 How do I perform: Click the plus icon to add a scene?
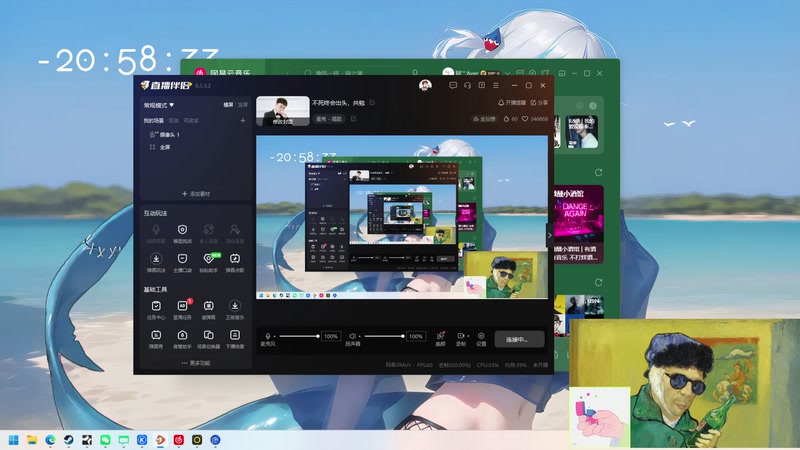(243, 120)
